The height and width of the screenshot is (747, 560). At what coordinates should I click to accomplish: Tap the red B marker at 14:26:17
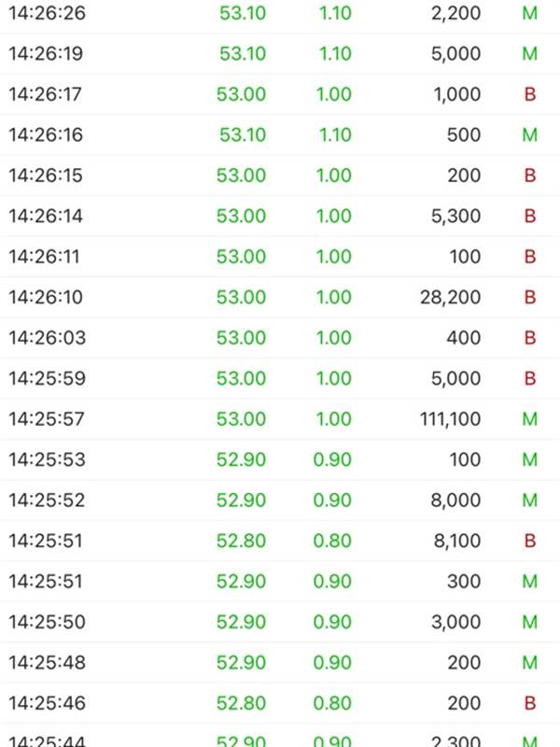coord(529,95)
